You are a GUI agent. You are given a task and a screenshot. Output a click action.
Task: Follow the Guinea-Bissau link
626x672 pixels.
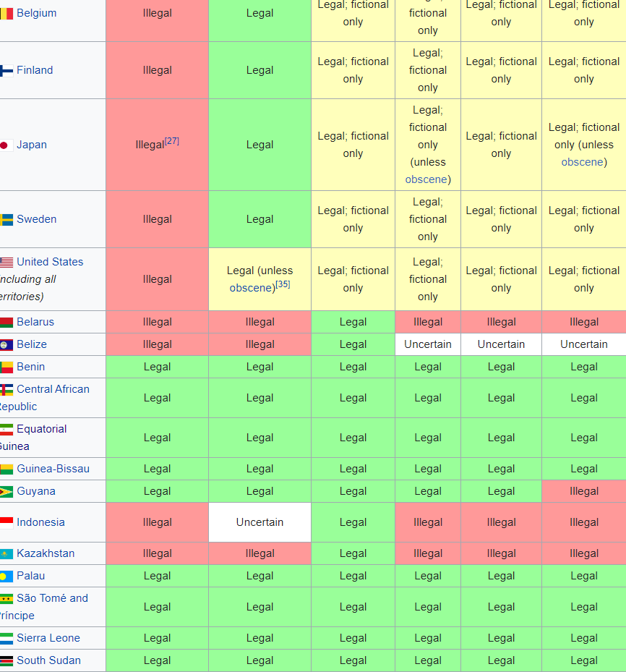point(53,469)
